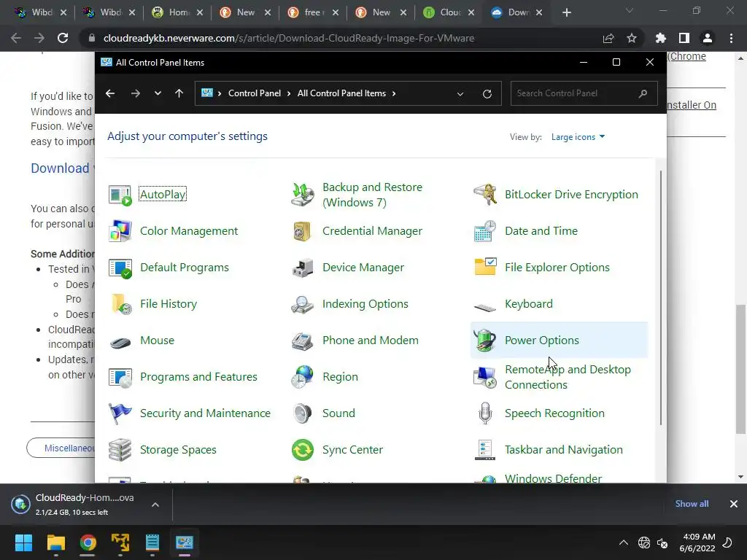Open the Default Programs icon
747x560 pixels.
pyautogui.click(x=120, y=268)
